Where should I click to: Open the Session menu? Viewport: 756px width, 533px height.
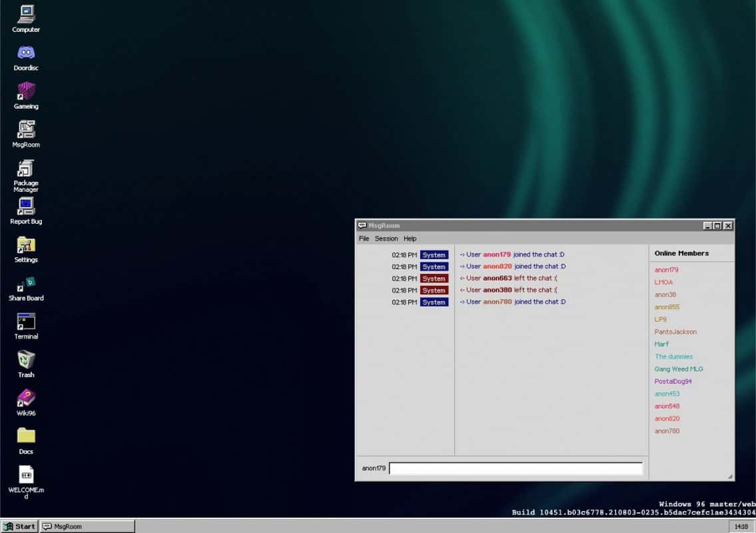click(386, 238)
